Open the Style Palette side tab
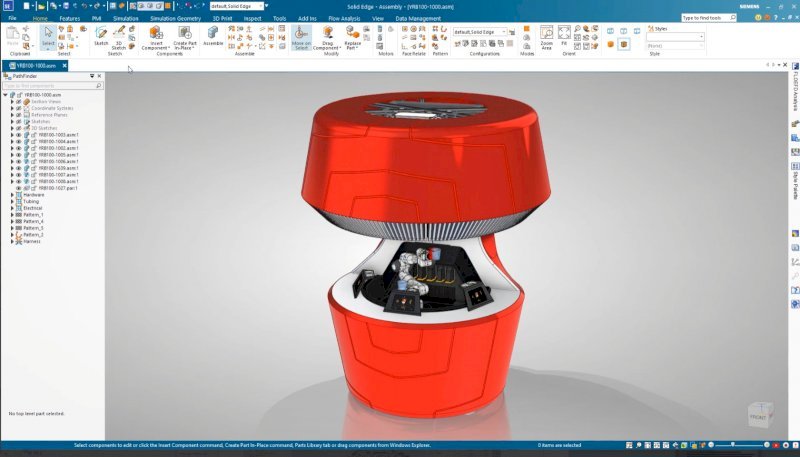The width and height of the screenshot is (800, 457). [795, 181]
